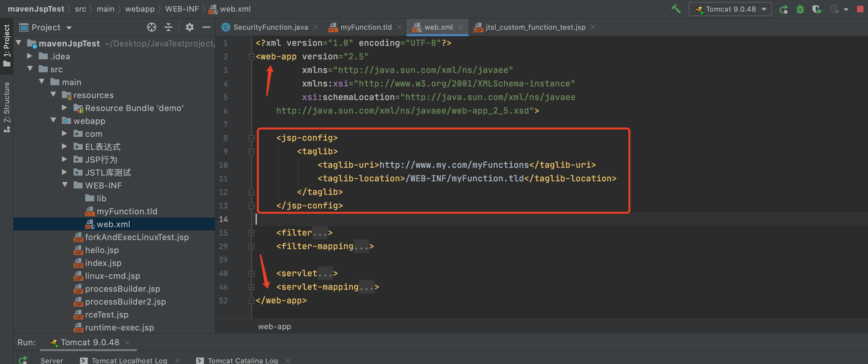Switch to the myFunction.tld editor tab
Viewport: 868px width, 364px height.
(365, 27)
